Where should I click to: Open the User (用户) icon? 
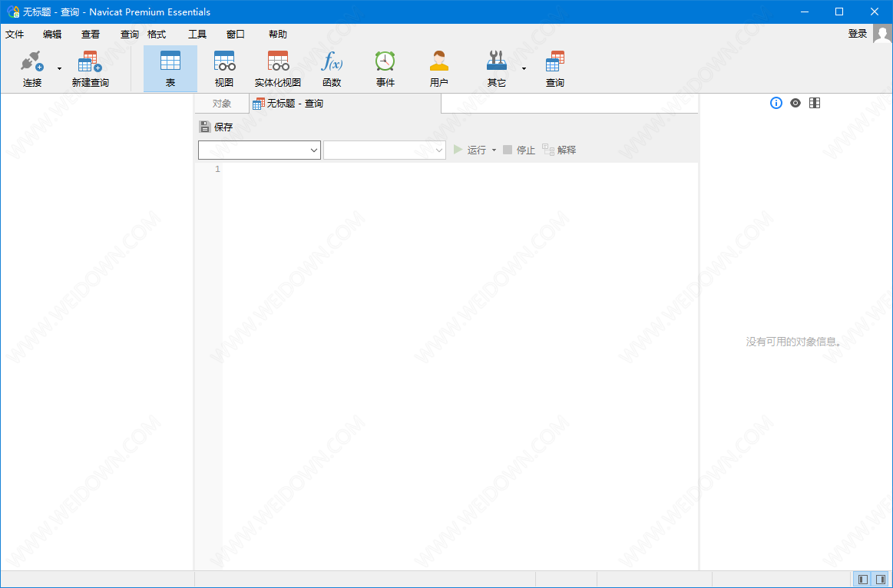(439, 62)
